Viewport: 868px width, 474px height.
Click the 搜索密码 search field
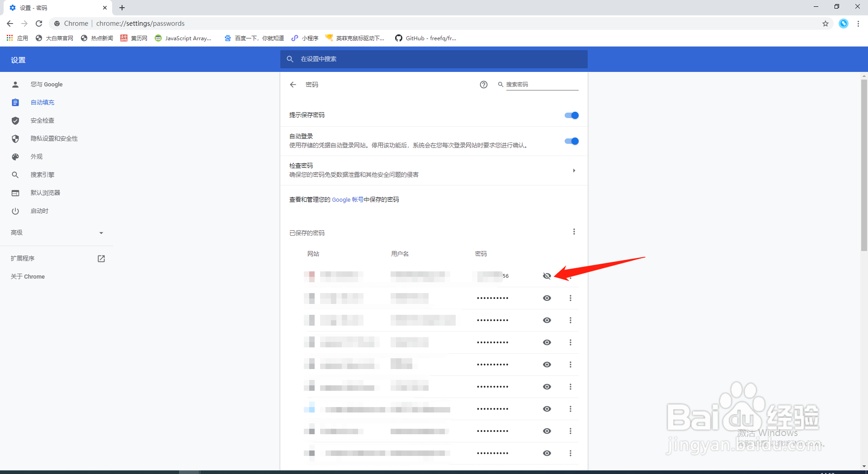click(x=542, y=85)
